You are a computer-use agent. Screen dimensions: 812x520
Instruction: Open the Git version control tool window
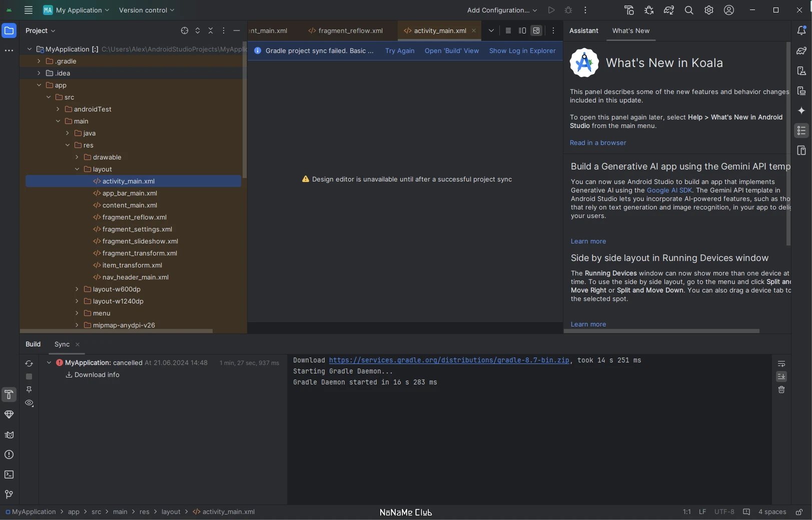9,494
